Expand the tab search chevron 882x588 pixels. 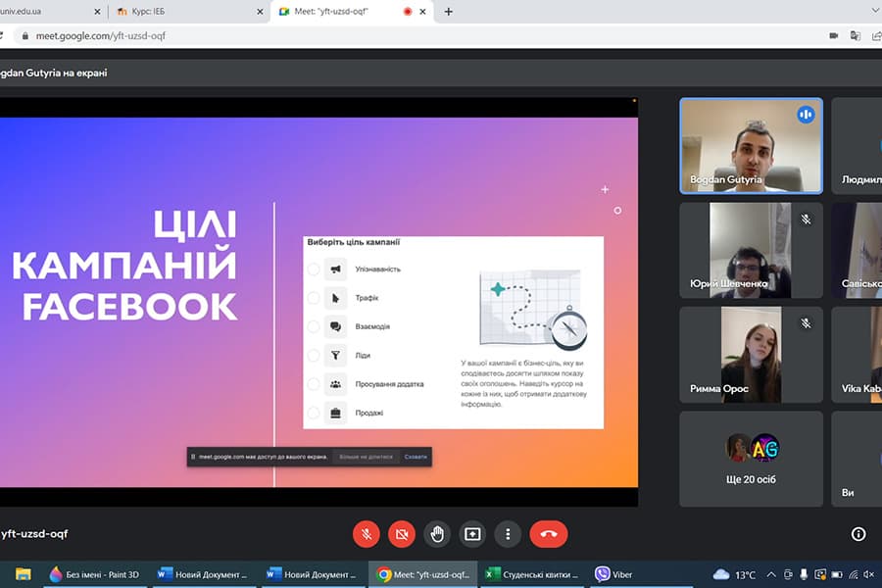point(877,11)
